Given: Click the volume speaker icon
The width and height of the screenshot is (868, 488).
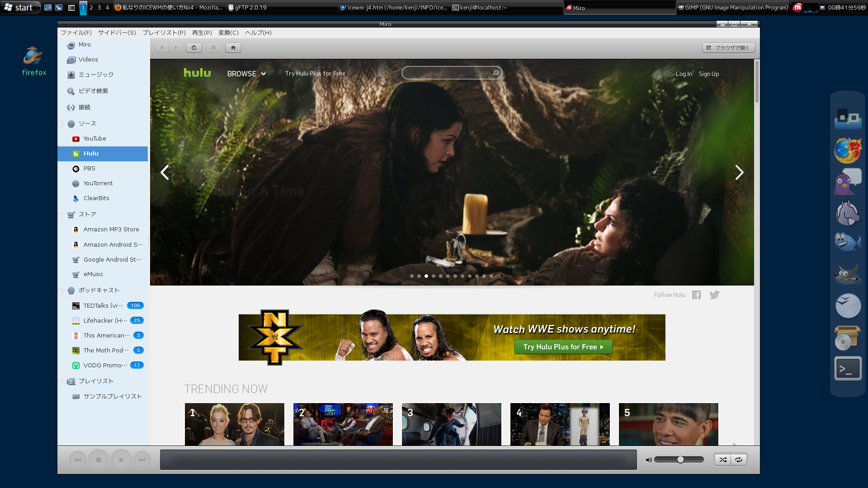Looking at the screenshot, I should coord(648,460).
